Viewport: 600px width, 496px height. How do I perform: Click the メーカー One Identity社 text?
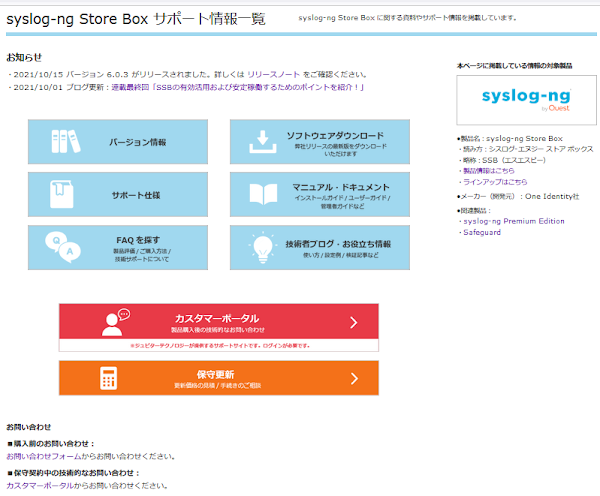tap(518, 196)
